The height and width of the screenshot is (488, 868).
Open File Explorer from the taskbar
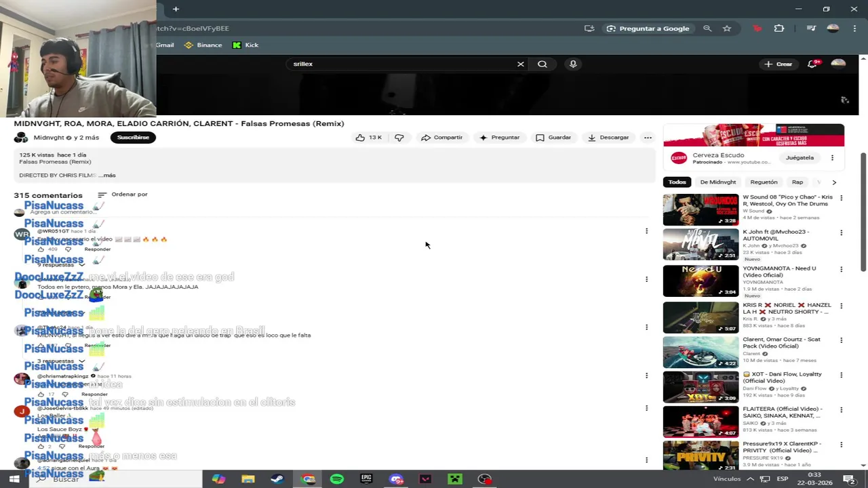coord(248,479)
